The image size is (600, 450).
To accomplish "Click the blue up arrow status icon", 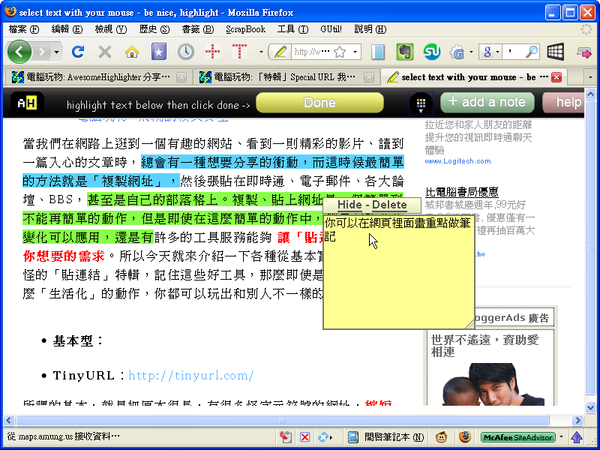I will point(576,437).
